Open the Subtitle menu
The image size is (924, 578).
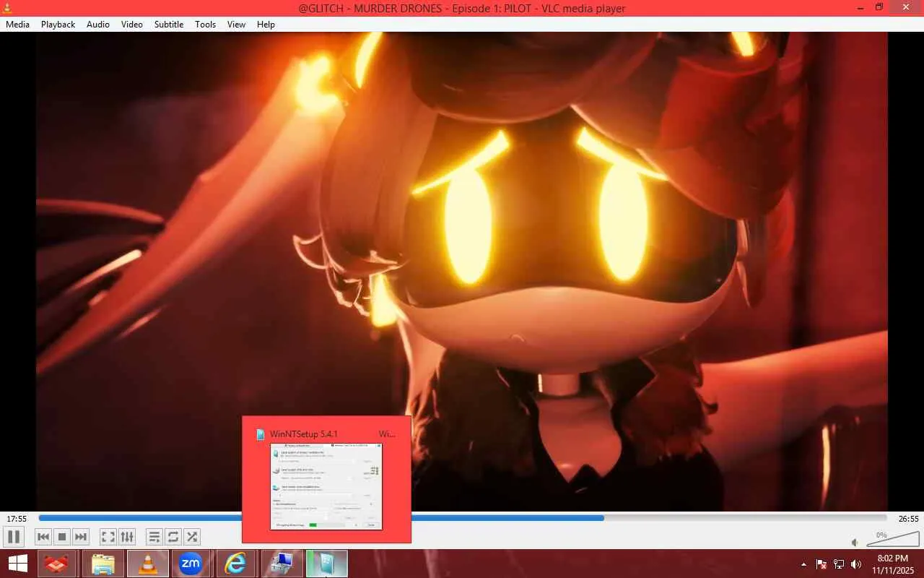[x=169, y=25]
